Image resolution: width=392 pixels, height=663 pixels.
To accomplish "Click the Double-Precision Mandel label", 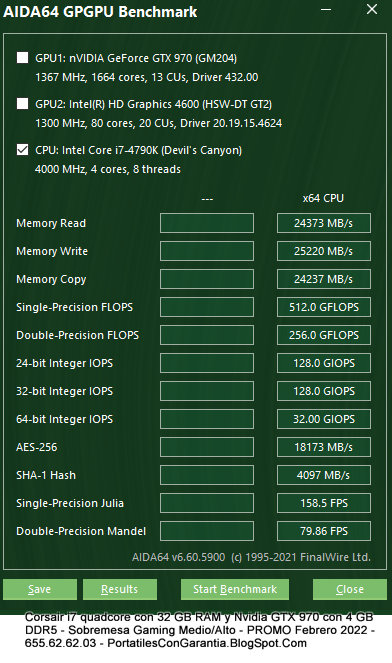I will [x=81, y=531].
